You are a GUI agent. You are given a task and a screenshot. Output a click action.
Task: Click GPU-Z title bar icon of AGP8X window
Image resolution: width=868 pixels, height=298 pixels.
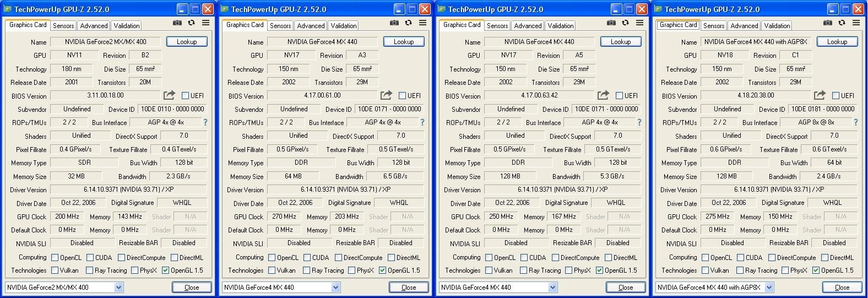click(x=658, y=9)
